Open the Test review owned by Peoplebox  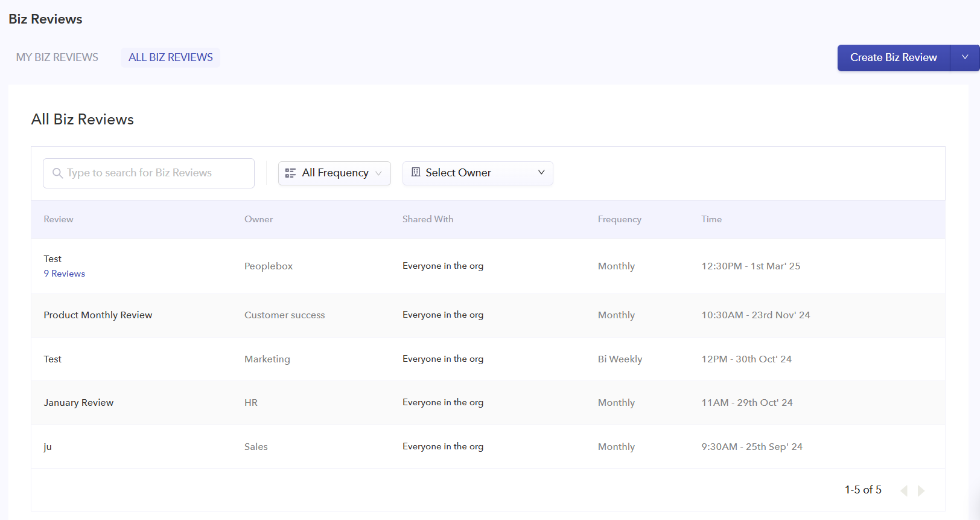[x=52, y=259]
